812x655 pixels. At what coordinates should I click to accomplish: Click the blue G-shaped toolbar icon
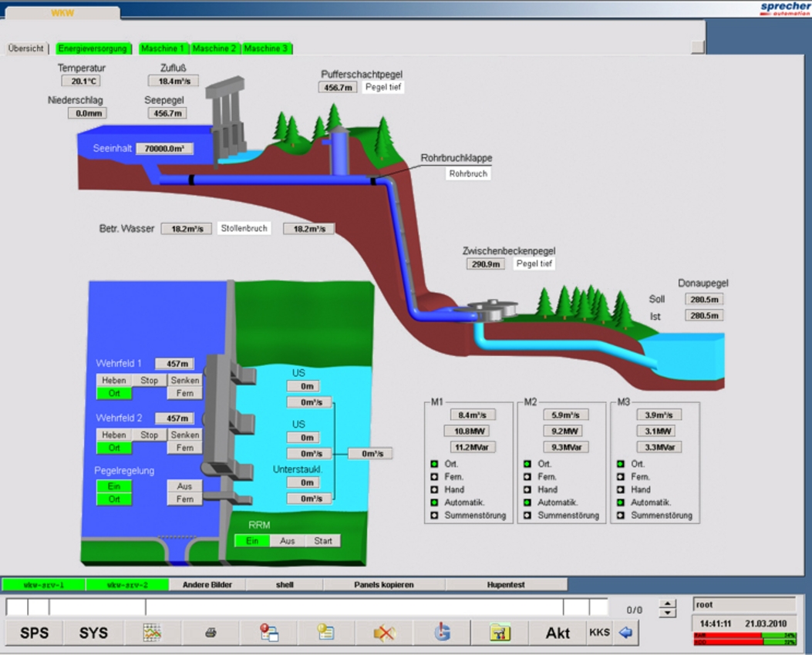[x=442, y=633]
